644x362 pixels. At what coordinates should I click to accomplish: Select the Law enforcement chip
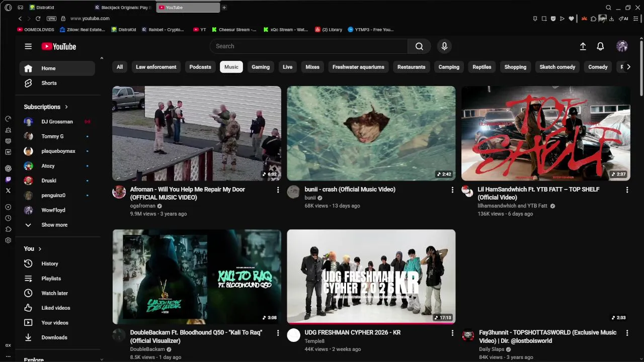pos(156,67)
